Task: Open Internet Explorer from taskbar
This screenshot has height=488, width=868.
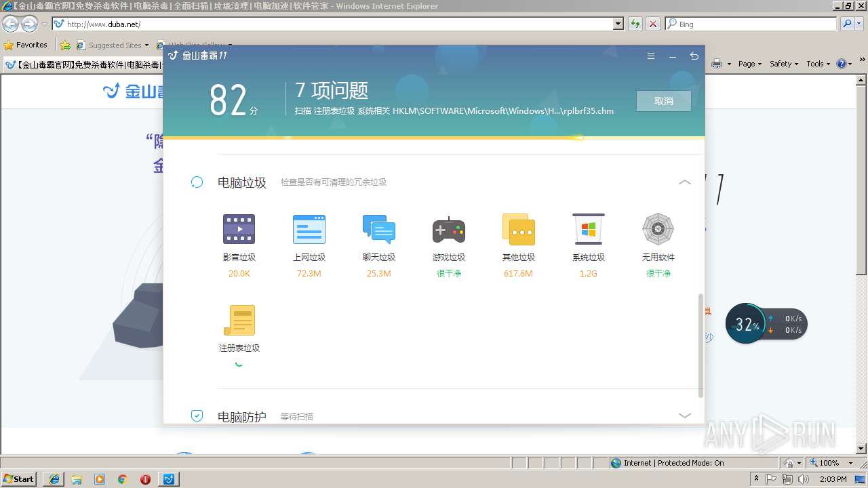Action: point(54,479)
